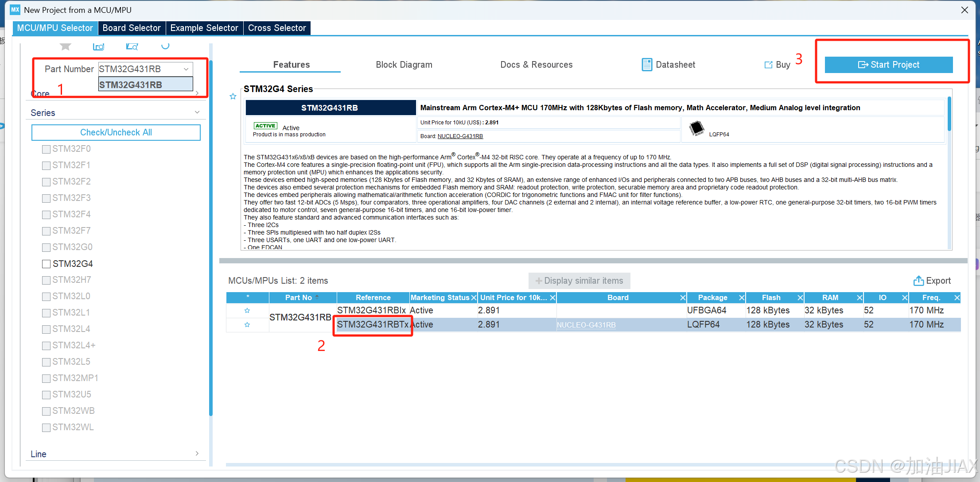This screenshot has height=482, width=980.
Task: Click Check/Uncheck All button
Action: click(116, 132)
